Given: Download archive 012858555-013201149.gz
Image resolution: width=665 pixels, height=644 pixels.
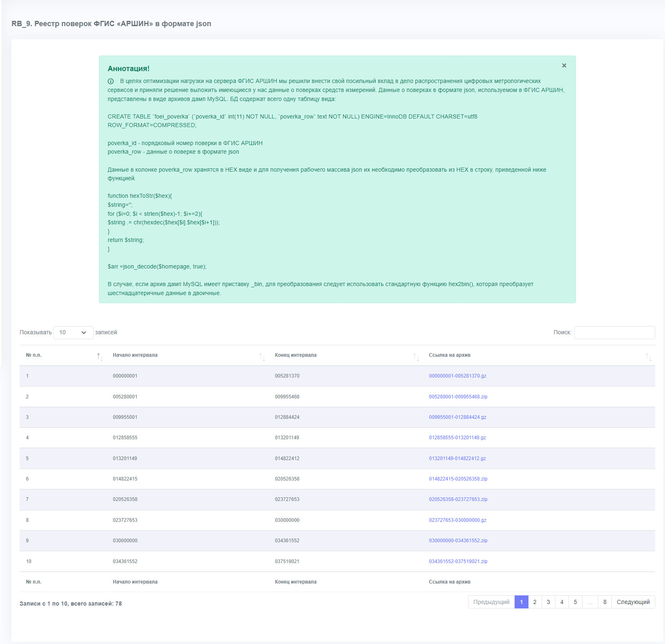Looking at the screenshot, I should coord(457,438).
